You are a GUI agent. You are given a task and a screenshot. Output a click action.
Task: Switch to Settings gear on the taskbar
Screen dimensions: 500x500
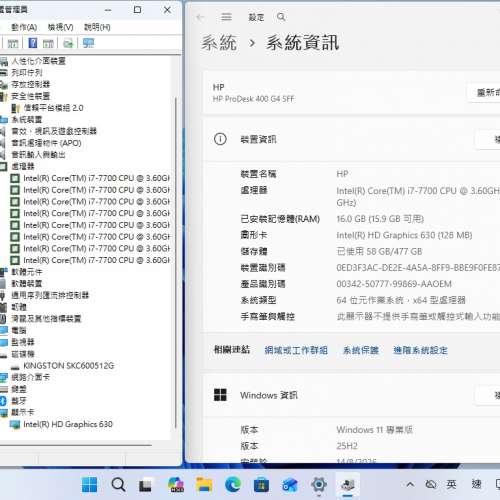pyautogui.click(x=319, y=485)
